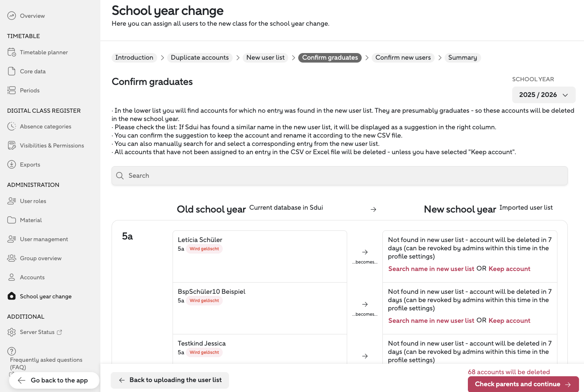
Task: Open the 2025 / 2026 school year dropdown
Action: tap(543, 95)
